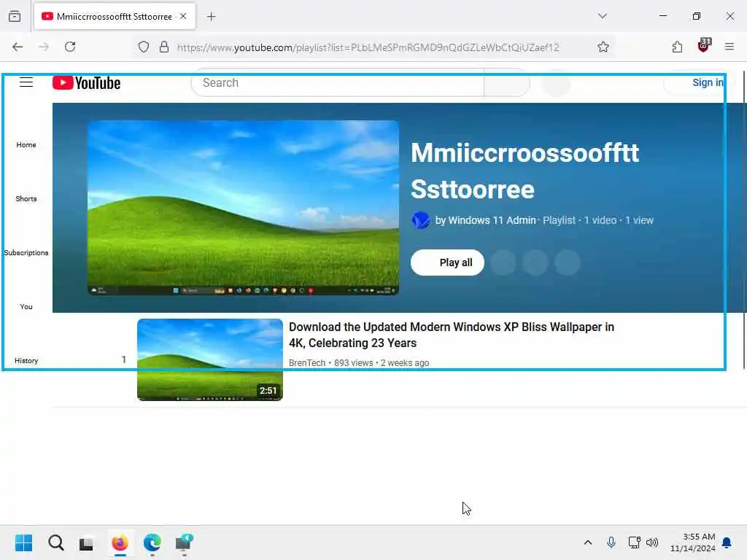The width and height of the screenshot is (747, 560).
Task: Open the by Windows 11 Admin link
Action: (x=485, y=220)
